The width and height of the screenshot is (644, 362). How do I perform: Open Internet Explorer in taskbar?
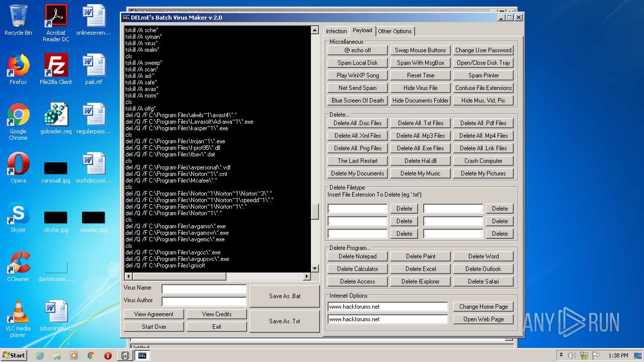click(40, 355)
